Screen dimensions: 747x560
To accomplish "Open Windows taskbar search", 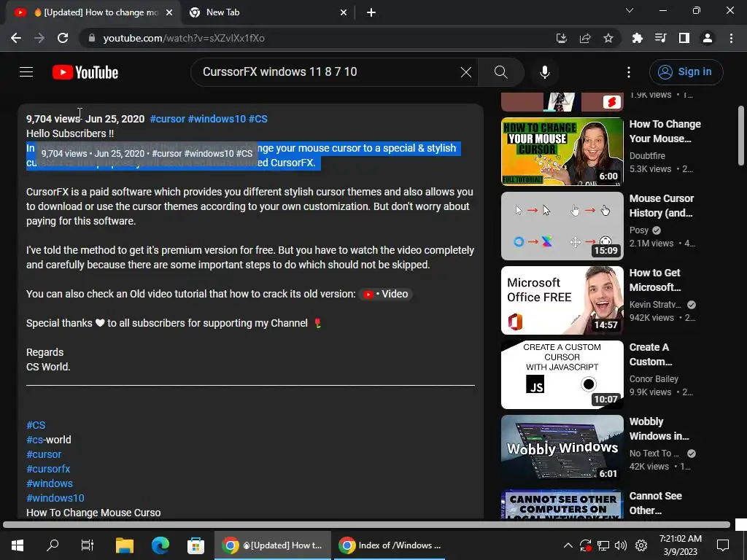I will tap(53, 545).
